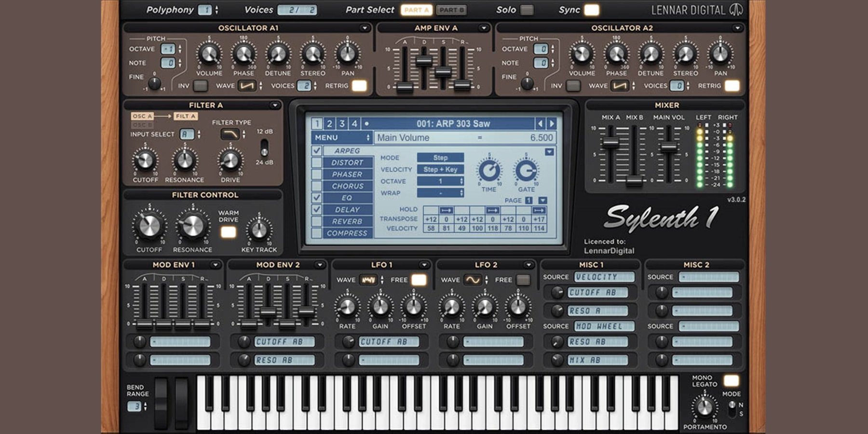Switch to the Chorus effect tab
This screenshot has height=434, width=868.
[x=347, y=186]
